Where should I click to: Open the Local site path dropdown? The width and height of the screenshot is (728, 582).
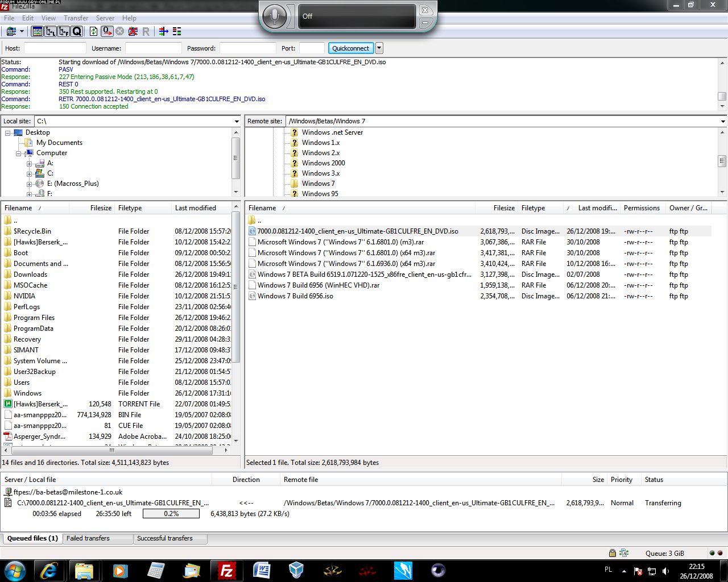(x=237, y=121)
